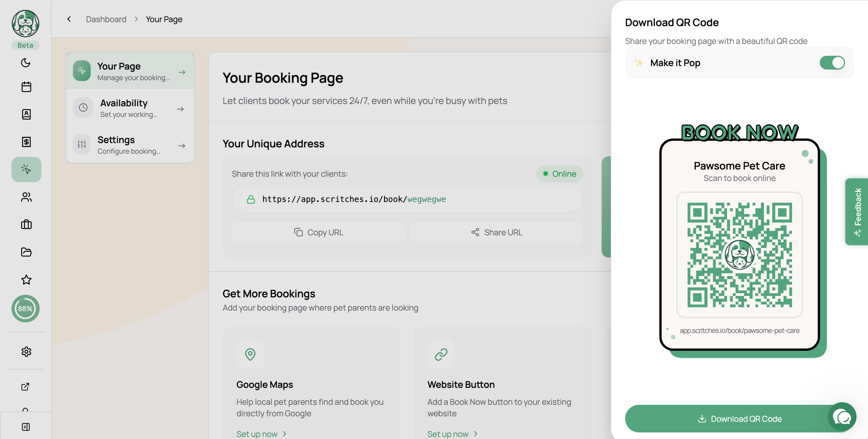Select the booking Settings menu item
This screenshot has height=439, width=868.
click(x=130, y=145)
